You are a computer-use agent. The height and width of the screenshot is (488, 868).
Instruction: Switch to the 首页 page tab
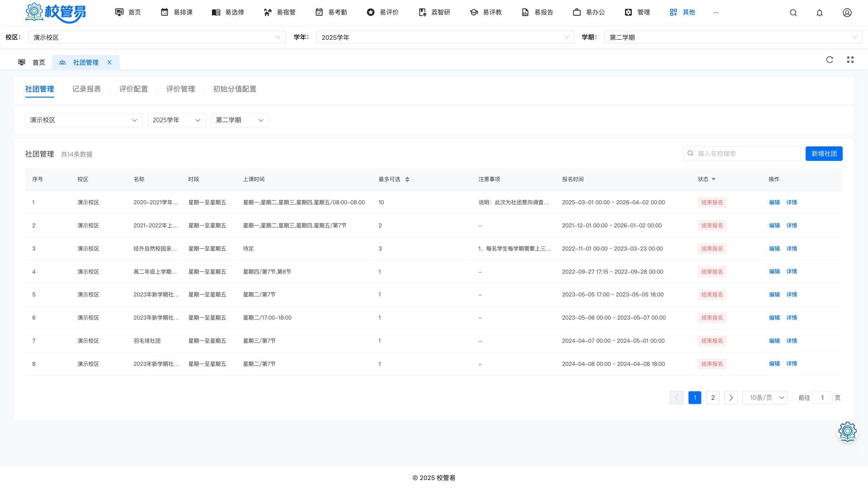pyautogui.click(x=32, y=63)
